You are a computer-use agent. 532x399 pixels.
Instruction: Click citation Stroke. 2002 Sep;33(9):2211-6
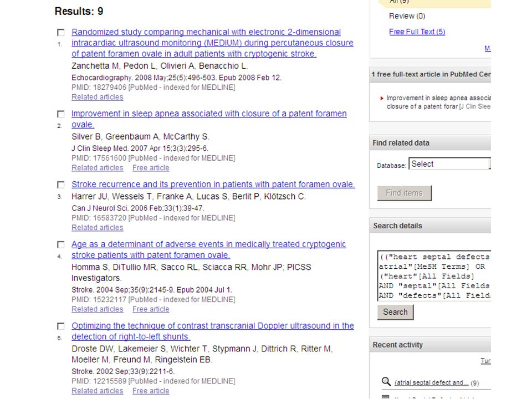click(x=123, y=371)
